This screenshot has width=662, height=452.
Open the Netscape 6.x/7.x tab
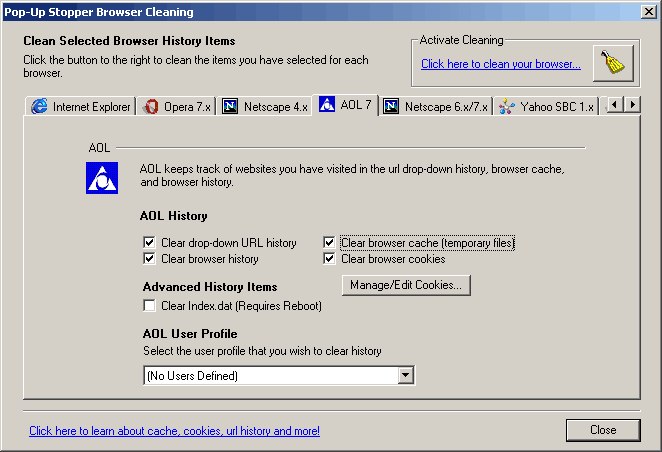[436, 107]
